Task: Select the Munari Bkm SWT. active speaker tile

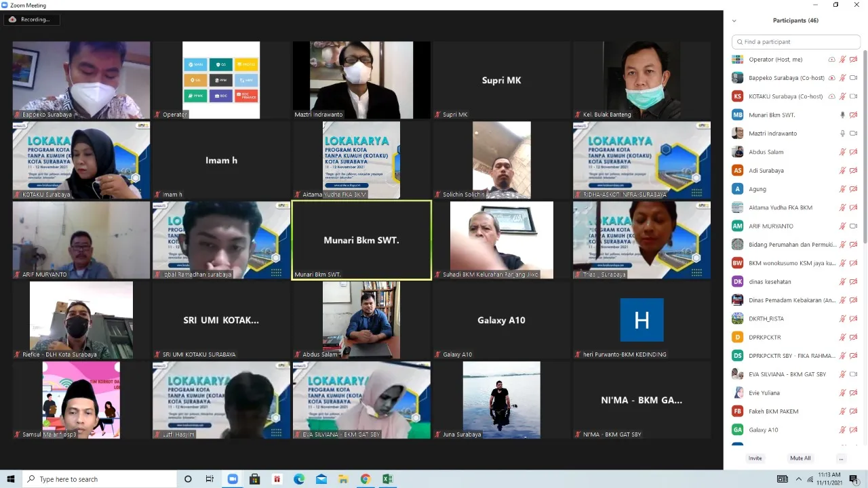Action: pyautogui.click(x=361, y=240)
